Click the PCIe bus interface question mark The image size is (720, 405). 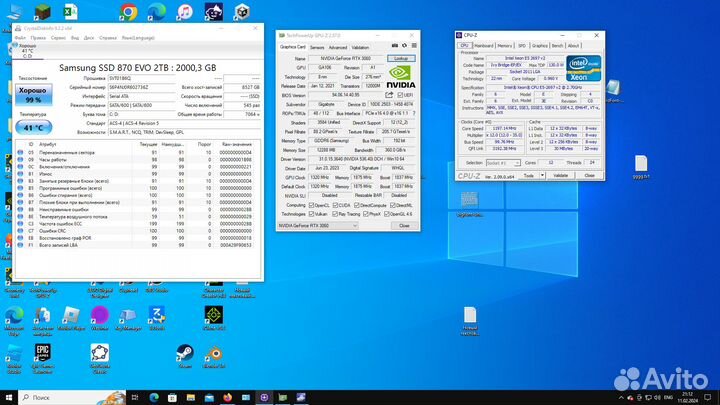(414, 113)
